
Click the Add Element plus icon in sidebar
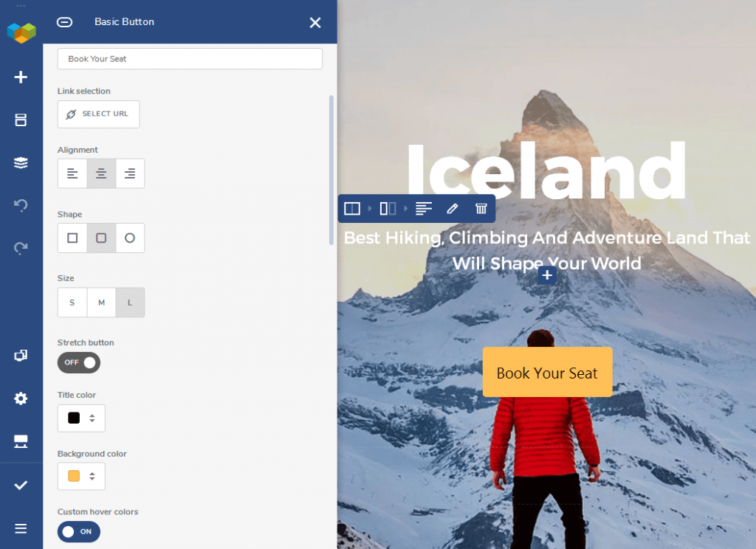(x=21, y=77)
